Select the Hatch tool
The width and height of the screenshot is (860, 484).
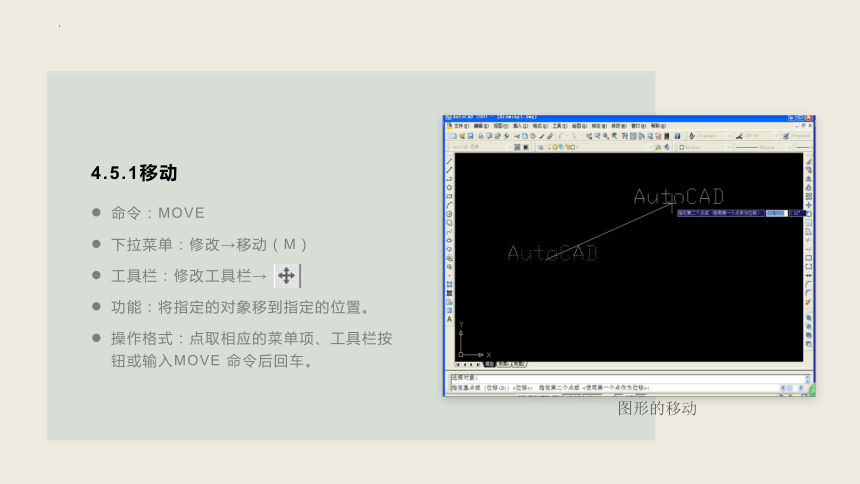[449, 284]
